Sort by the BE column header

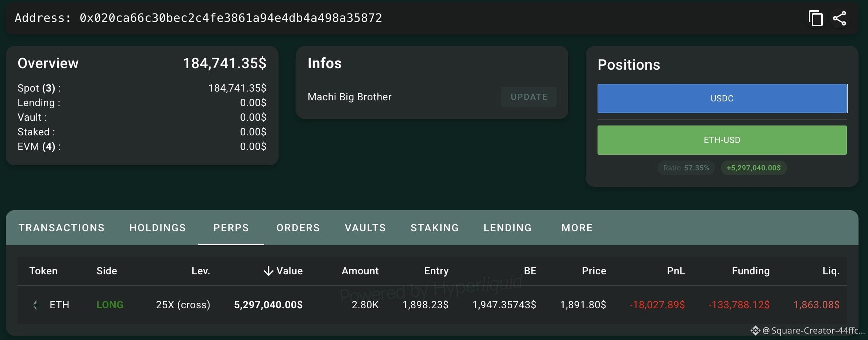point(530,271)
